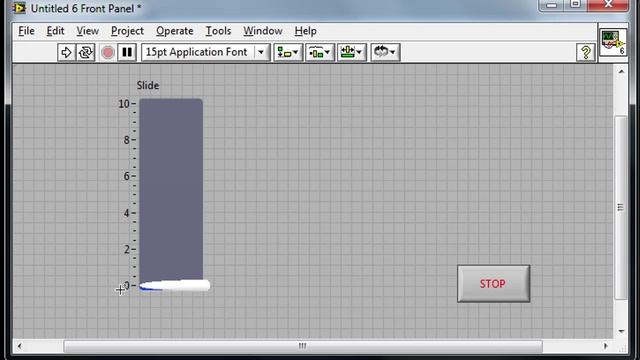This screenshot has height=360, width=640.
Task: Open the View menu
Action: click(87, 31)
